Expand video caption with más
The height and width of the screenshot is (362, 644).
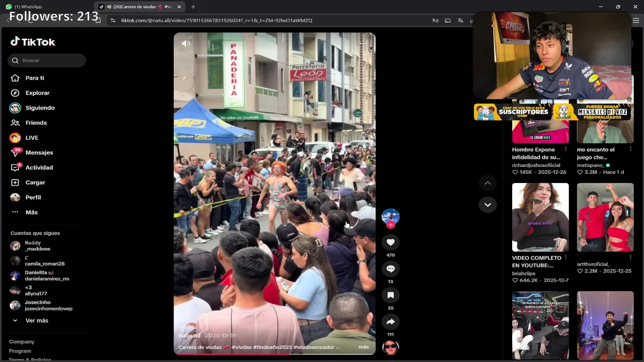coord(364,347)
